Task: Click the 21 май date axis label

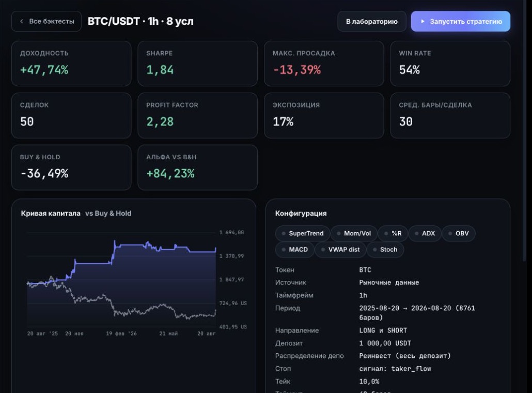Action: 168,334
